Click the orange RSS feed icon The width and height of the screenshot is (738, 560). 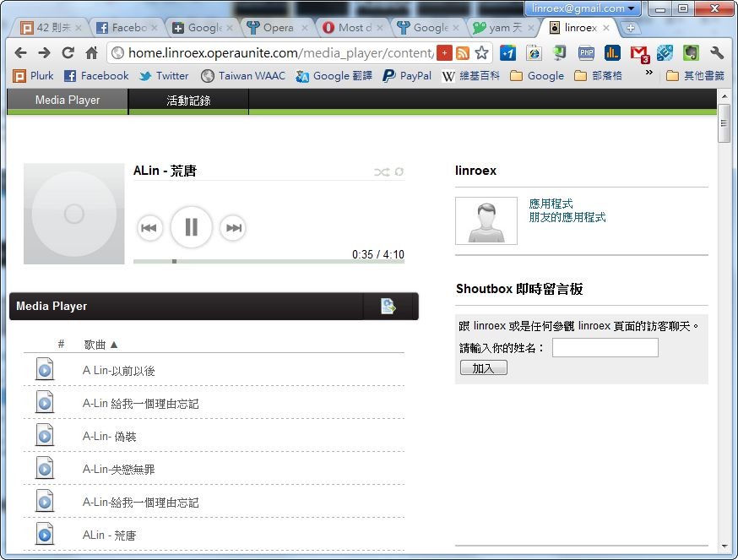(x=463, y=53)
